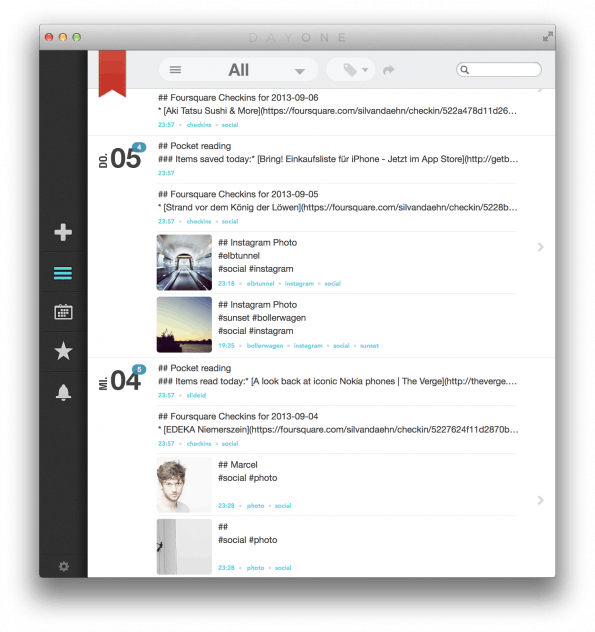Select the #elbtunnel Instagram Photo entry text
Screen dimensions: 595x632
258,256
